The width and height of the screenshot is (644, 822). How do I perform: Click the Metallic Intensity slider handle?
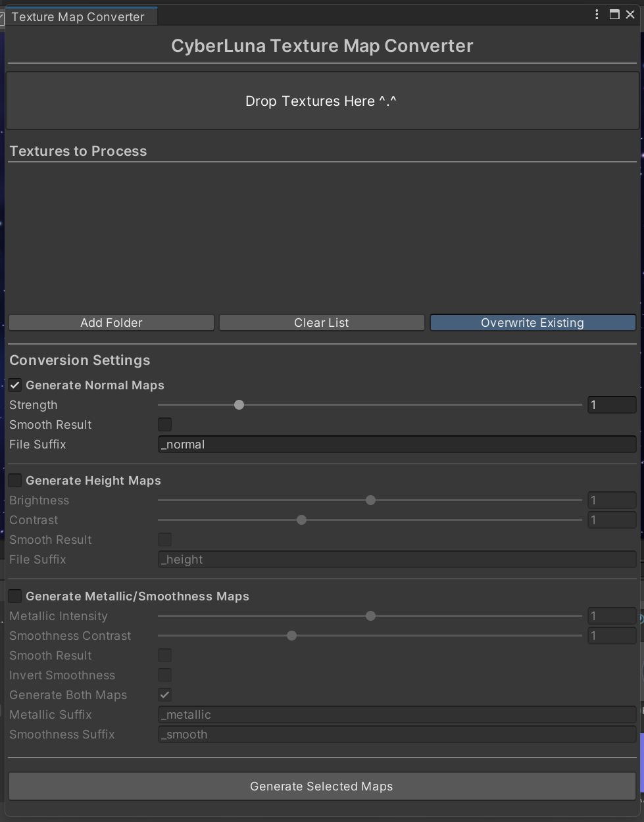[370, 616]
